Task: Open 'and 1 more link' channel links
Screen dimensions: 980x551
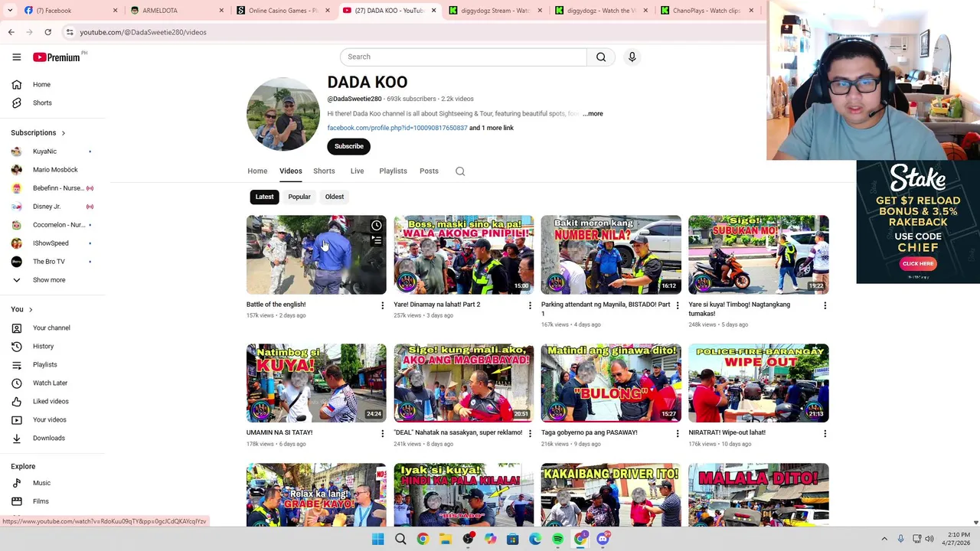Action: 492,128
